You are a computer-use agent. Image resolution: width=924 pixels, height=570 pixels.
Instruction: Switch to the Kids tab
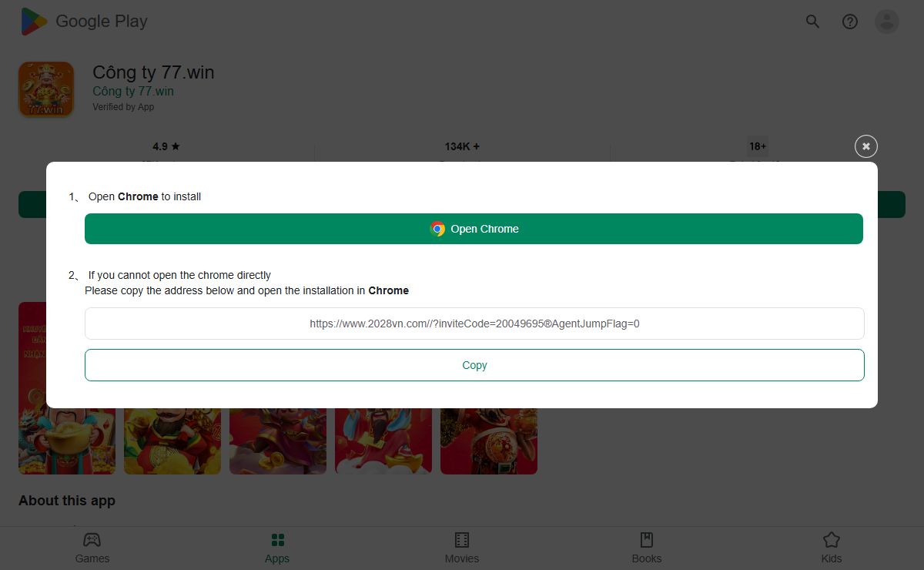(832, 548)
